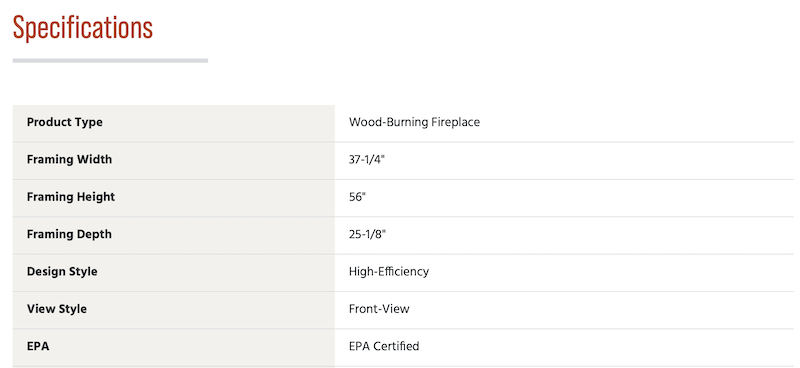Select the Framing Height label
Viewport: 800px width, 368px height.
(x=71, y=197)
